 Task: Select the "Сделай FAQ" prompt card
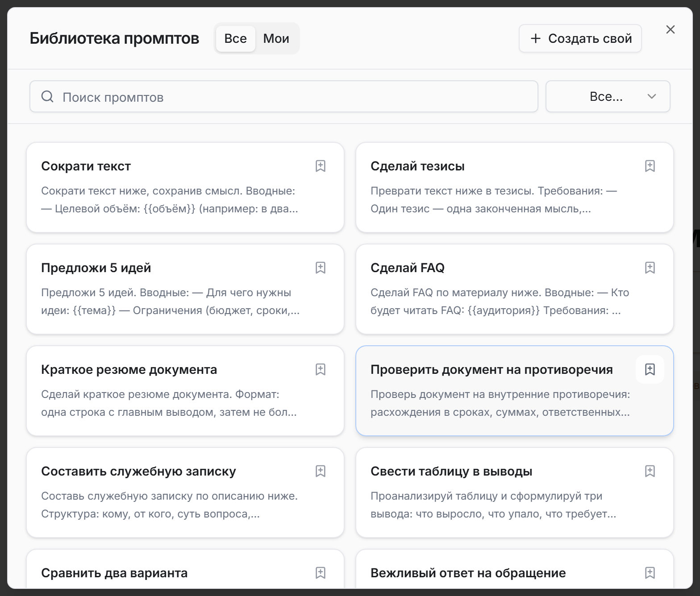tap(515, 289)
